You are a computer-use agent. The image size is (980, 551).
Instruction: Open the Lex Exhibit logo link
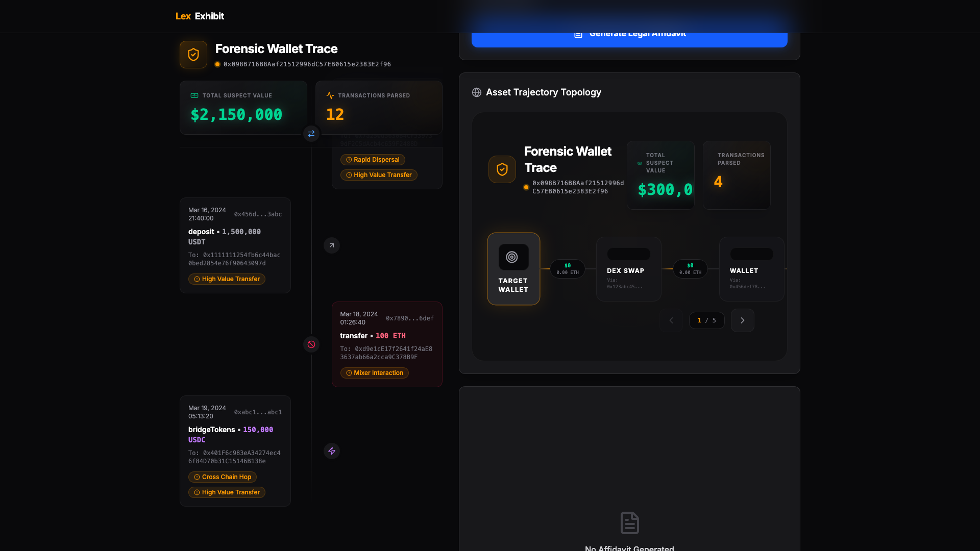(200, 16)
